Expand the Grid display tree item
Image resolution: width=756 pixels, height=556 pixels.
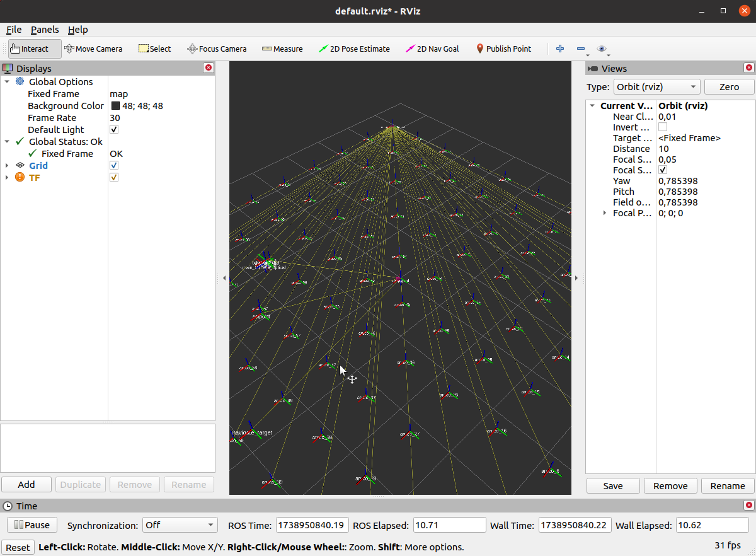pos(7,166)
